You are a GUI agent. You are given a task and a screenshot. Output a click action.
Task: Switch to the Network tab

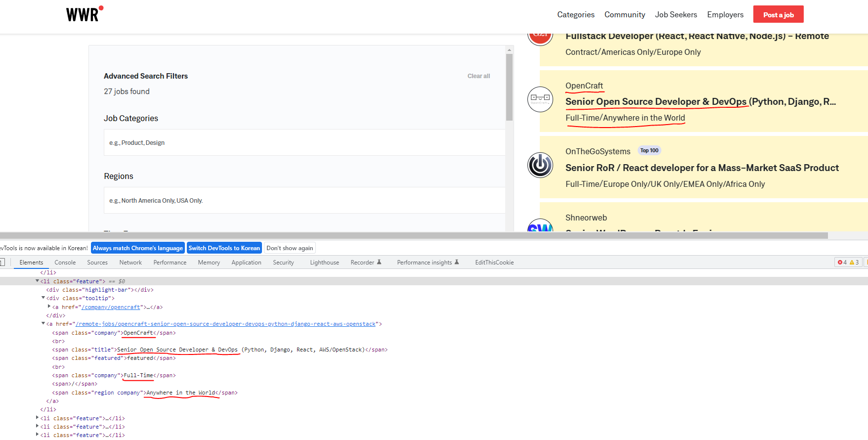pos(130,263)
